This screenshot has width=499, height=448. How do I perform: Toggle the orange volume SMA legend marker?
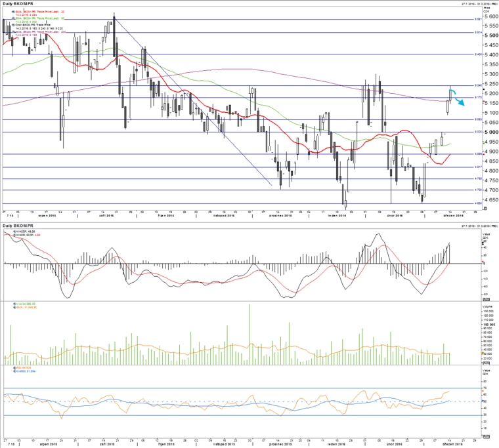pyautogui.click(x=14, y=308)
